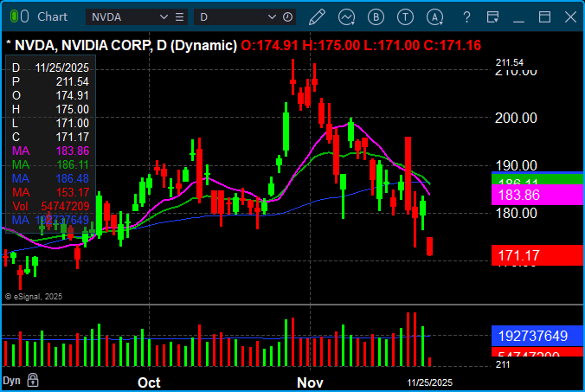Click the gray interval link icon
585x392 pixels.
(24, 16)
